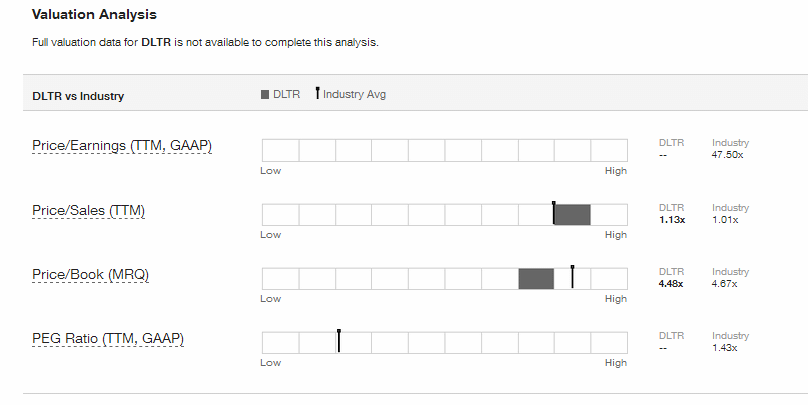Click the DLTR 1.13x Price/Sales value
This screenshot has height=405, width=808.
click(x=672, y=220)
